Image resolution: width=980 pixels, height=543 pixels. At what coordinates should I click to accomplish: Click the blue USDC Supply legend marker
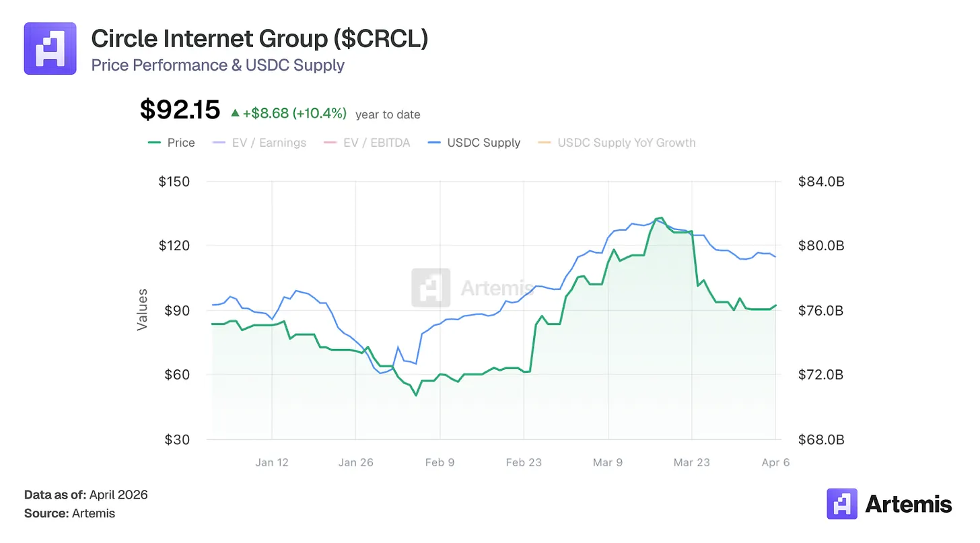435,143
